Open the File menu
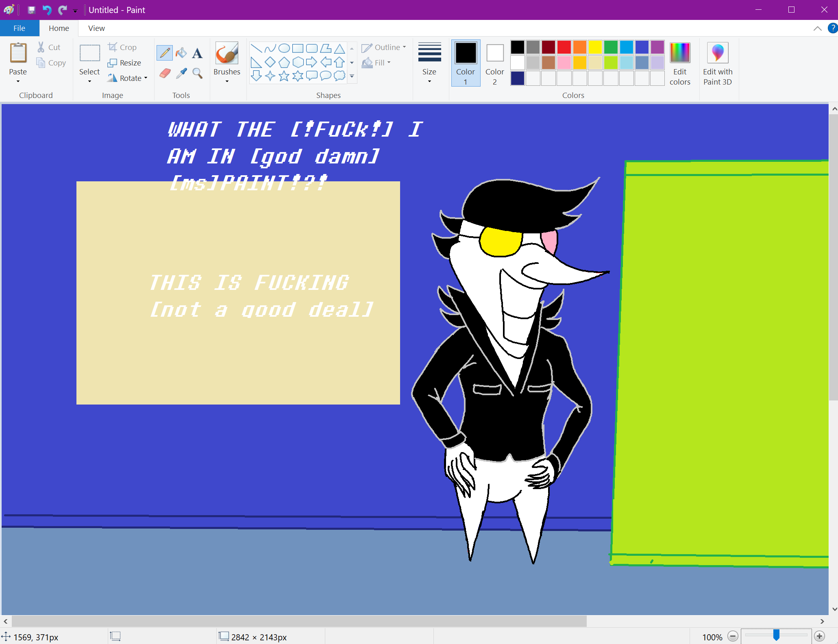Screen dimensions: 838x644 [19, 28]
